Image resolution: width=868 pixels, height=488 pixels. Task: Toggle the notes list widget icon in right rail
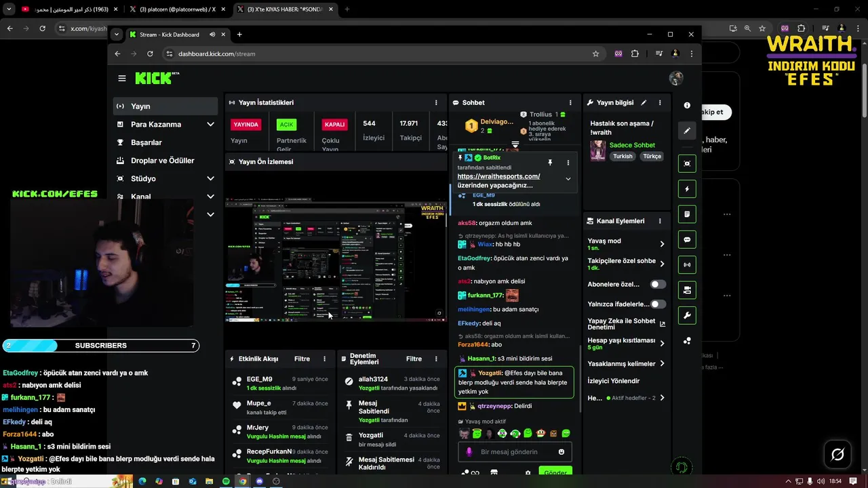(x=687, y=214)
